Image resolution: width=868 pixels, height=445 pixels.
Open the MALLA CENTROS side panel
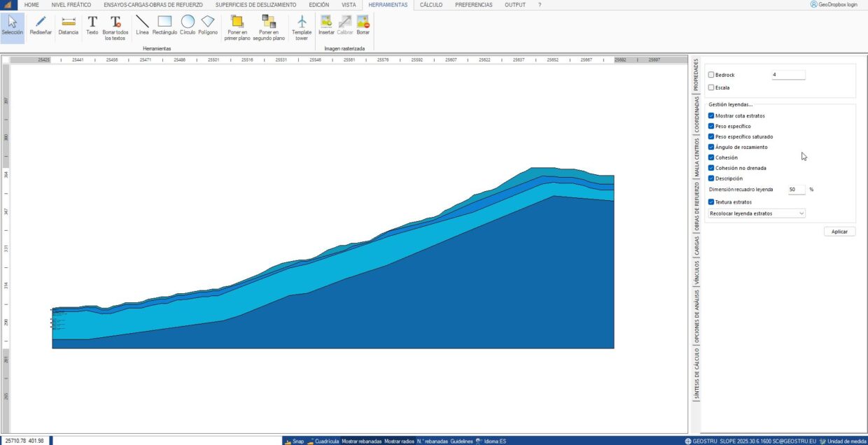(697, 157)
